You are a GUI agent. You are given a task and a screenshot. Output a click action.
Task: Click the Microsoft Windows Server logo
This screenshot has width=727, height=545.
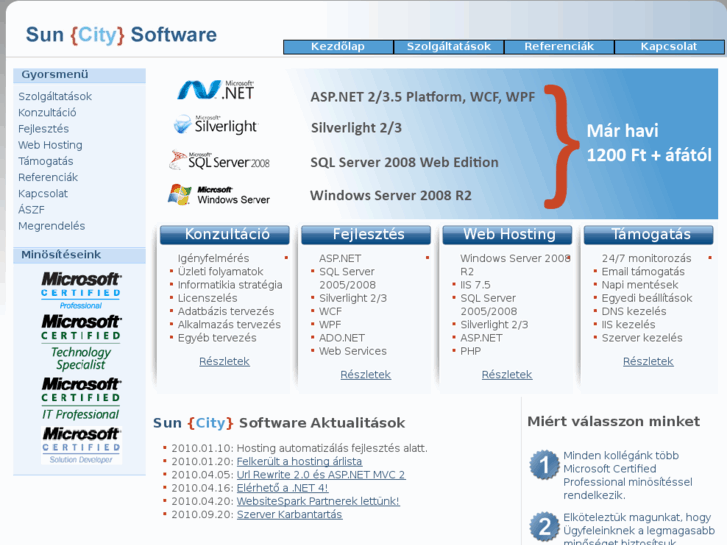point(219,195)
